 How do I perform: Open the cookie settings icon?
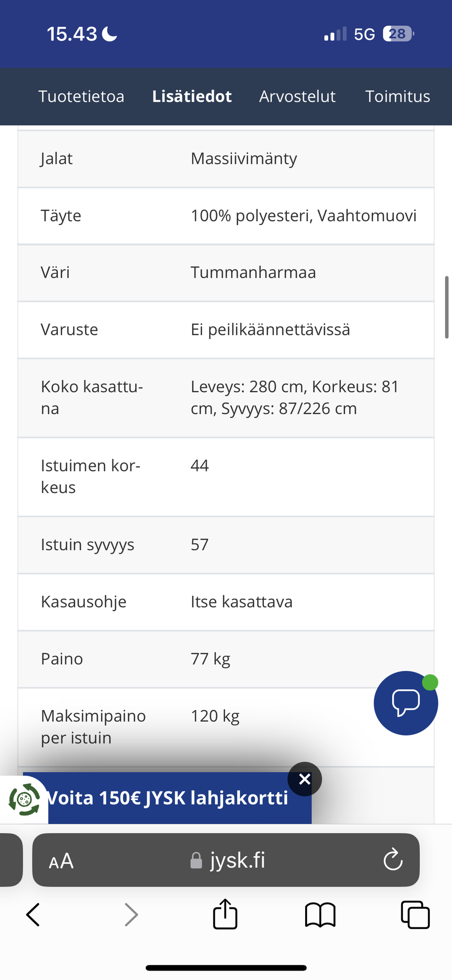24,800
